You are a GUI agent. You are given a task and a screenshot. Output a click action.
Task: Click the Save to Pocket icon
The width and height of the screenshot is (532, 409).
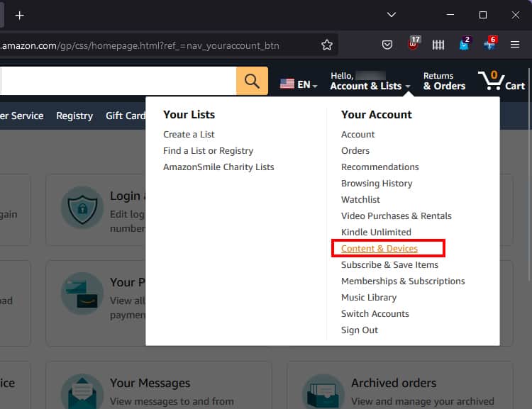point(387,45)
